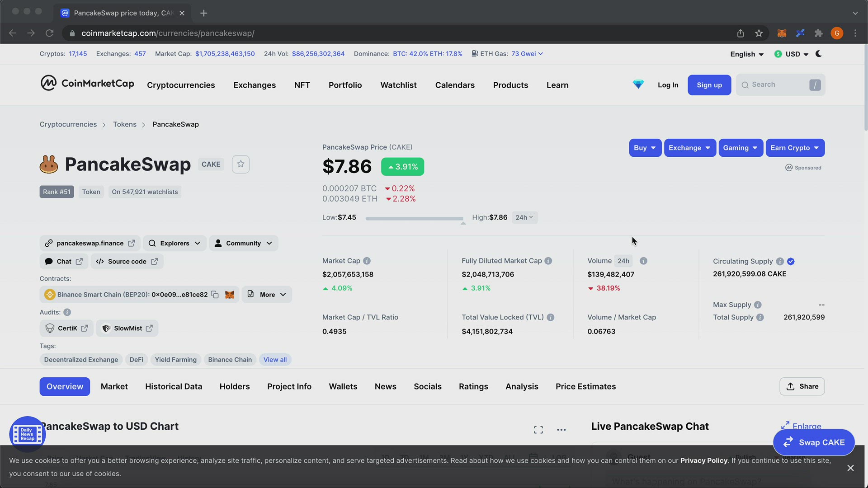
Task: Open chart fullscreen icon
Action: tap(538, 430)
